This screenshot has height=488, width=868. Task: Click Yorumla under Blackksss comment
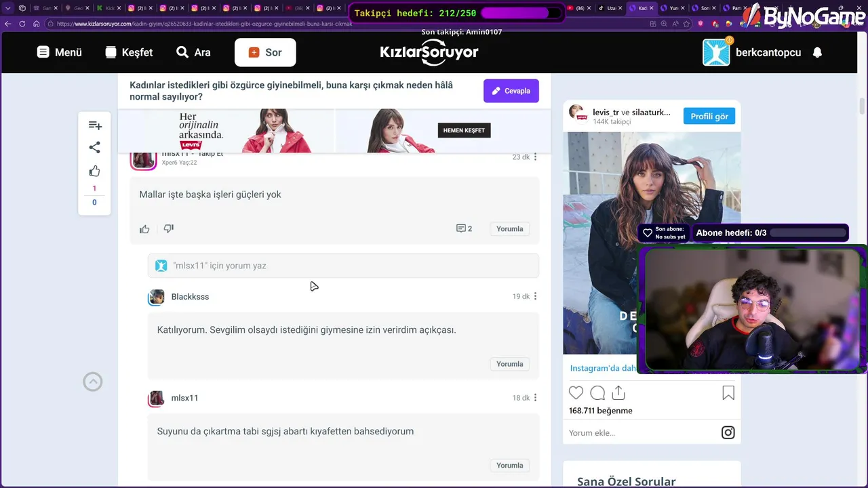click(510, 364)
